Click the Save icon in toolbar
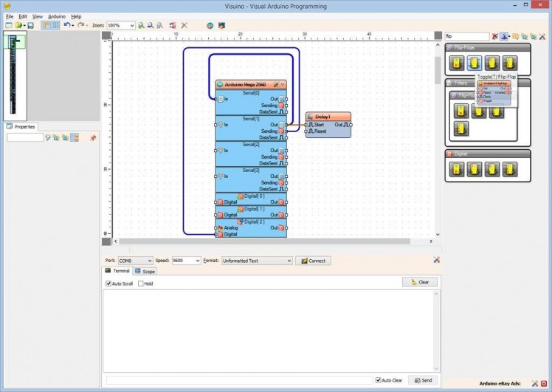The image size is (552, 392). click(x=30, y=25)
